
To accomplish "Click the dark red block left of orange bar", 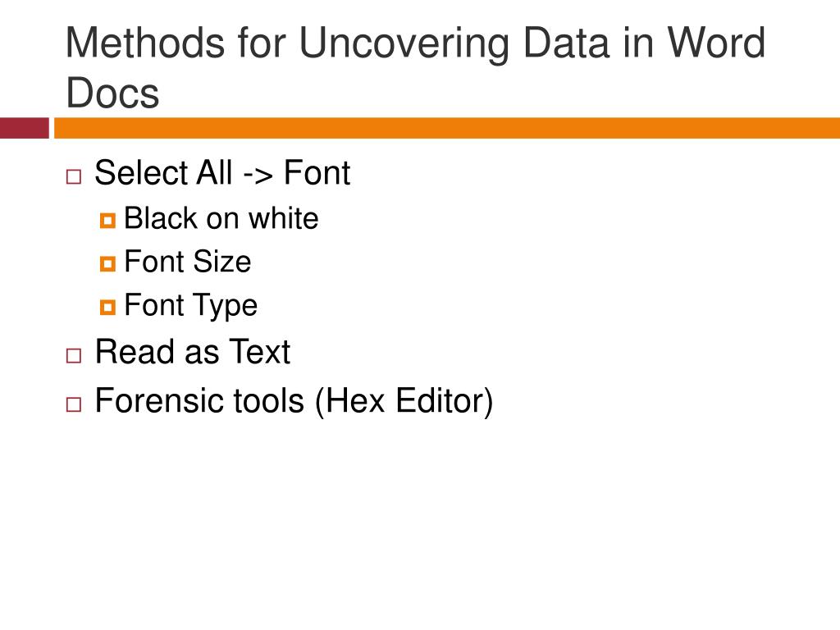I will click(25, 128).
